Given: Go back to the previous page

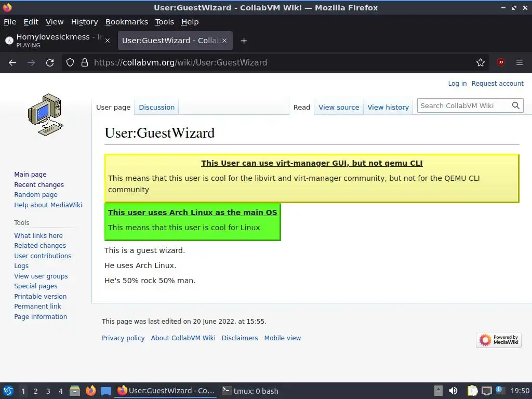Looking at the screenshot, I should pos(12,63).
